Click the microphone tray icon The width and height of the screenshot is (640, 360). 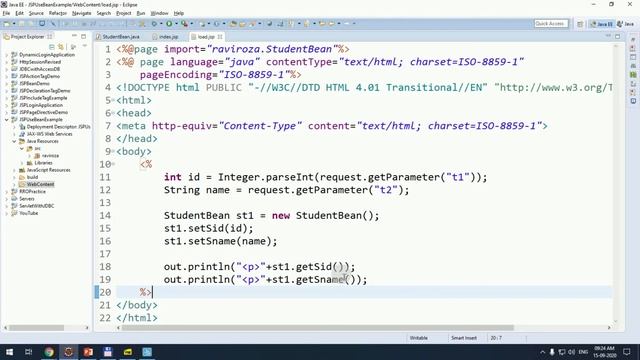tap(552, 352)
